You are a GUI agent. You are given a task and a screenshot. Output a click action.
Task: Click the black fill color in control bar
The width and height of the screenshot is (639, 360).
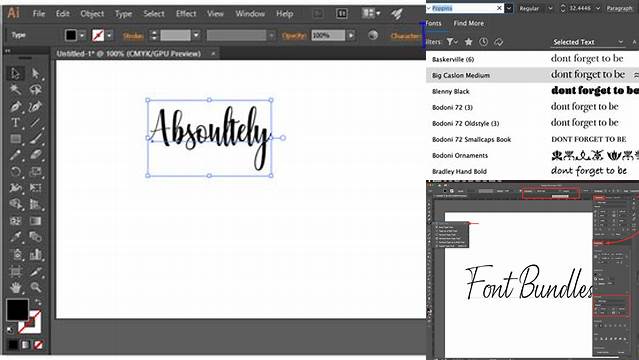point(71,35)
